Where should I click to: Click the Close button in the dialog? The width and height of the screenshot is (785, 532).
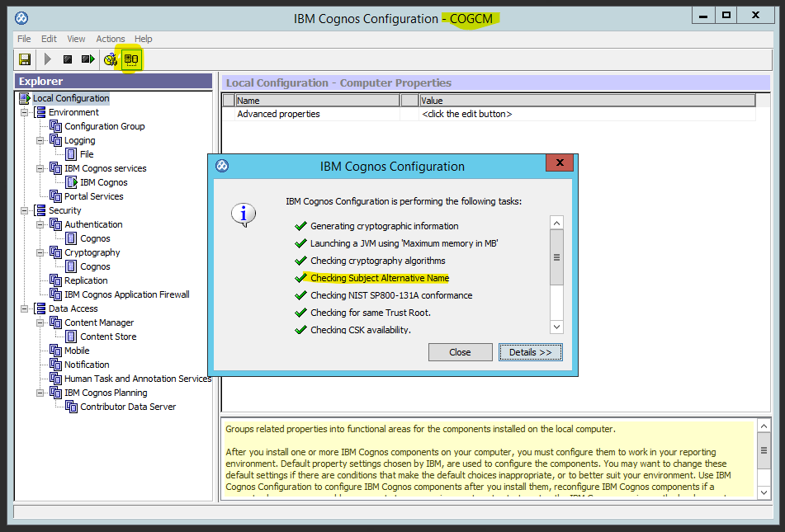click(460, 352)
